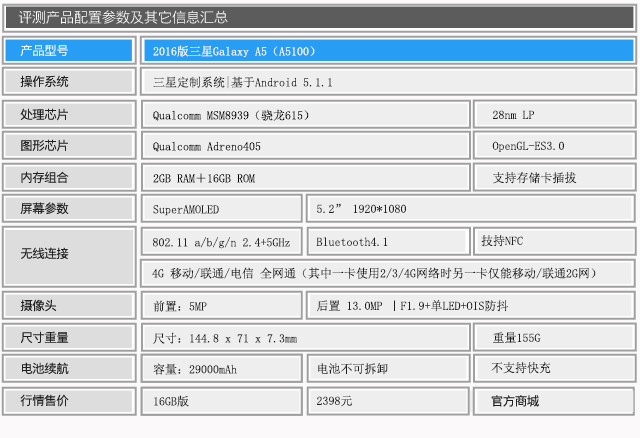640x438 pixels.
Task: Select the 2016版三星Galaxy A5 (A5100) cell
Action: point(386,50)
